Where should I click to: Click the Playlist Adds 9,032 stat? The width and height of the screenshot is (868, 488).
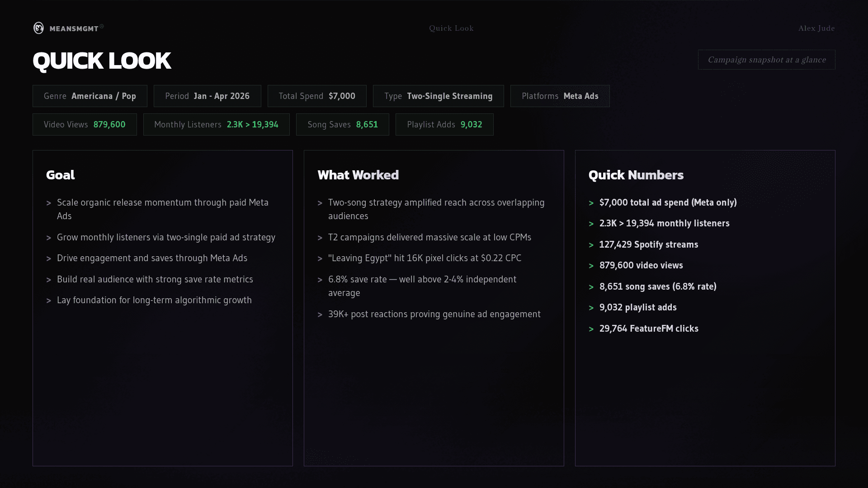click(444, 124)
